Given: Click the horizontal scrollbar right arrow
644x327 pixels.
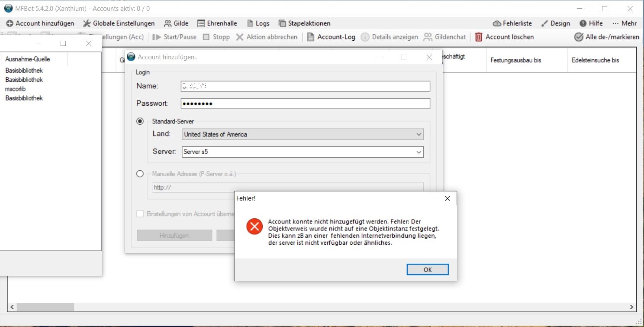Looking at the screenshot, I should click(631, 307).
